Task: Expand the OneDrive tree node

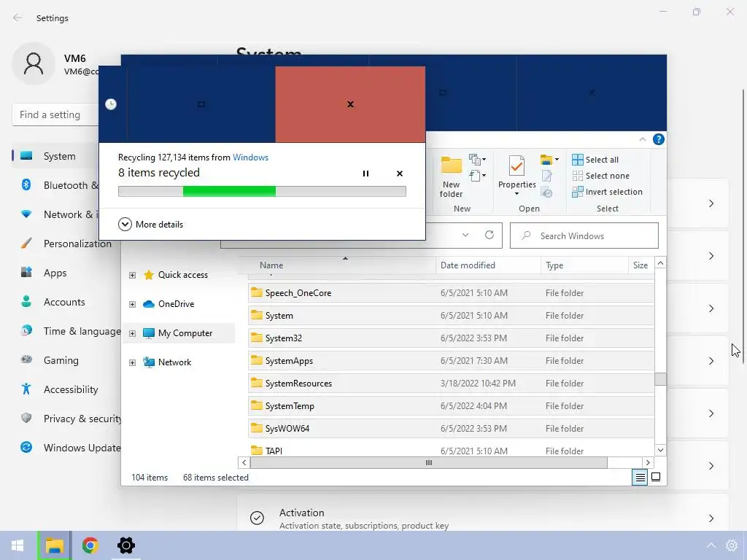Action: click(133, 304)
